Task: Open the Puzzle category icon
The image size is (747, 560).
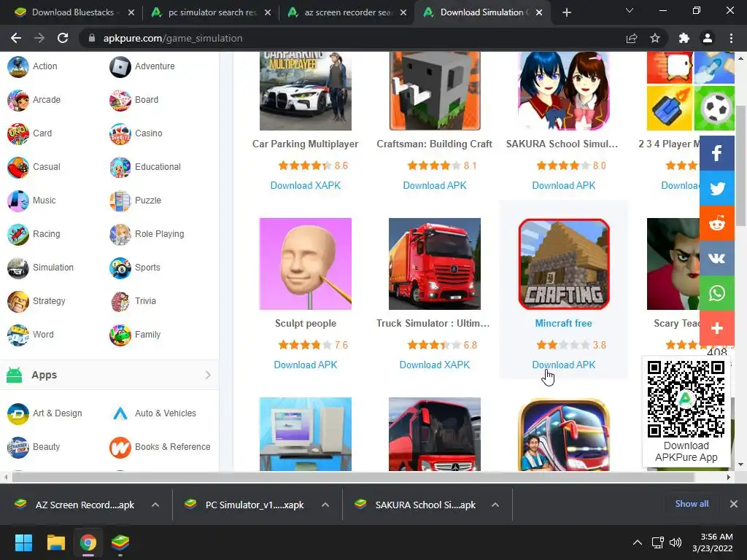Action: pos(120,201)
